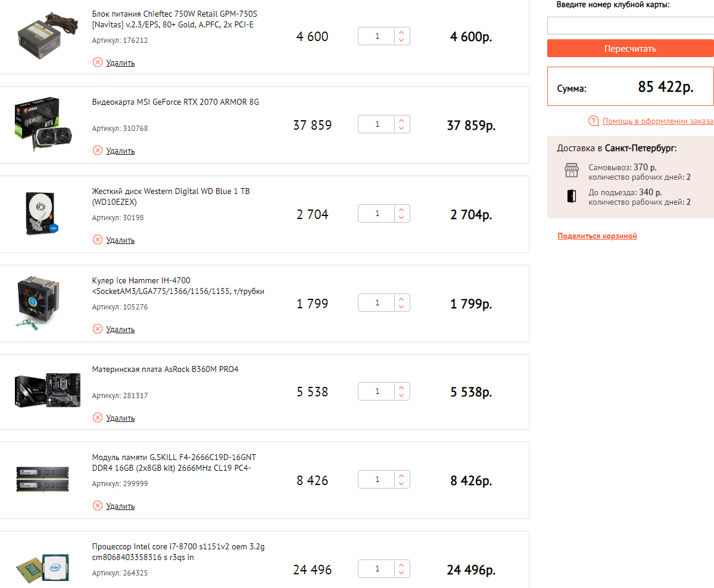Open the Поделиться корзиной link
The height and width of the screenshot is (588, 714).
[x=597, y=236]
